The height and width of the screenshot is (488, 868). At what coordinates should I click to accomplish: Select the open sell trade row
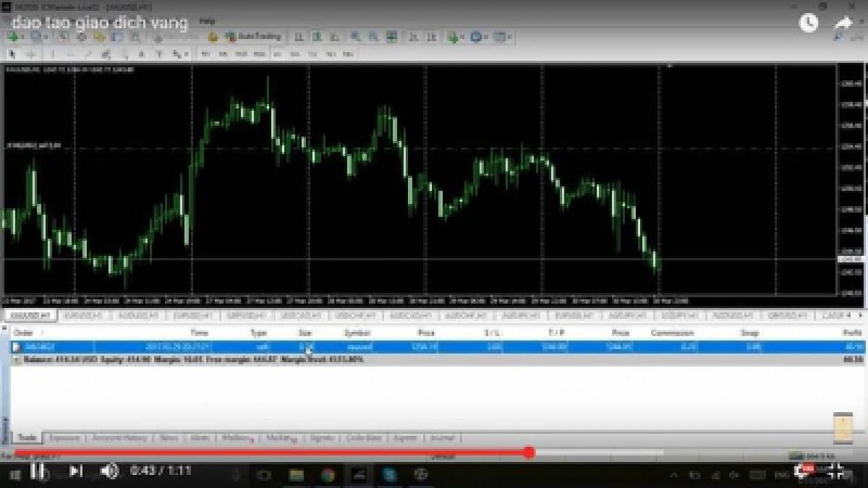coord(436,348)
